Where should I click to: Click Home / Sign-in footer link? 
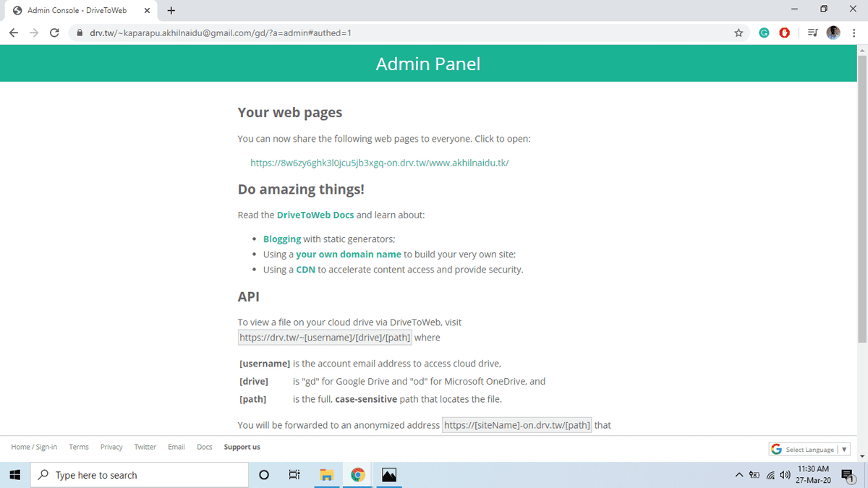tap(34, 447)
